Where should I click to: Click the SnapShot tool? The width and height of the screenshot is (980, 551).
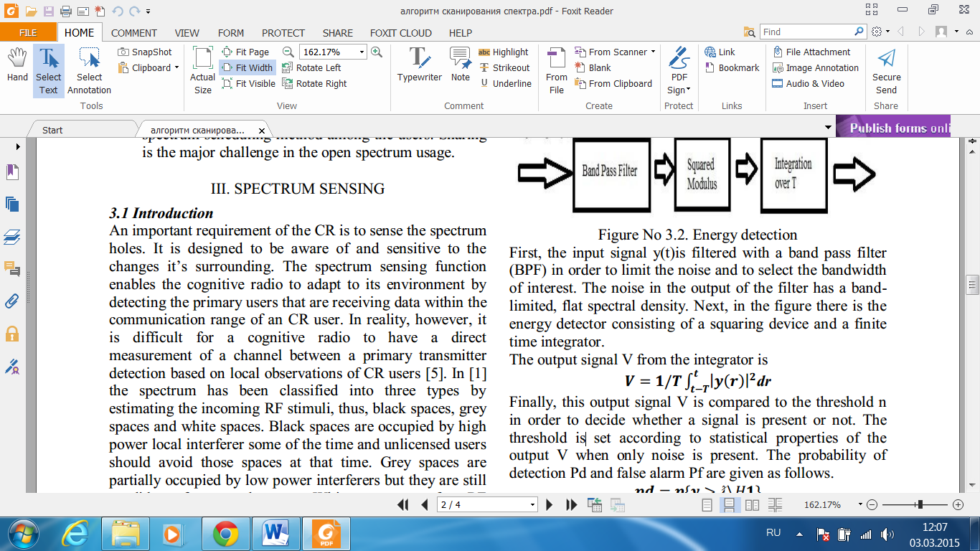pos(145,52)
